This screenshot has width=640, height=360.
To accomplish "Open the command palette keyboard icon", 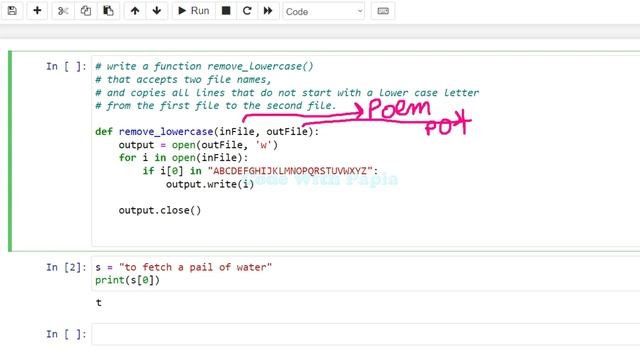I will 383,11.
